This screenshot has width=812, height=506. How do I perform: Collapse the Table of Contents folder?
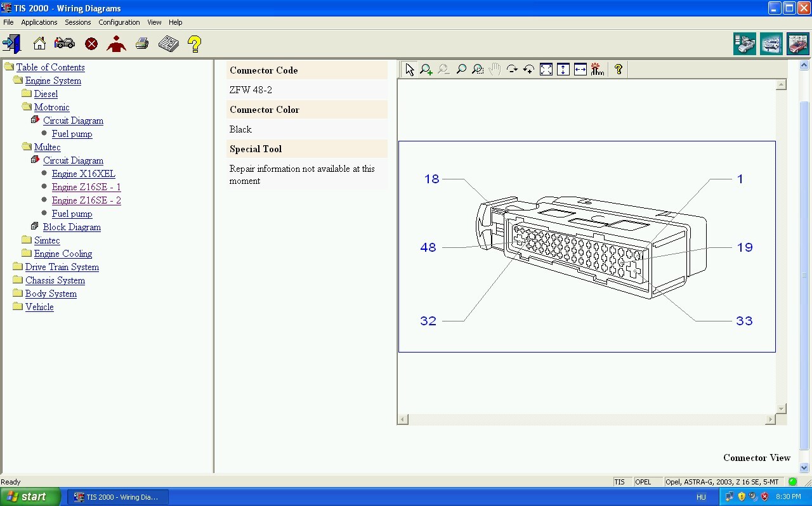(x=9, y=67)
